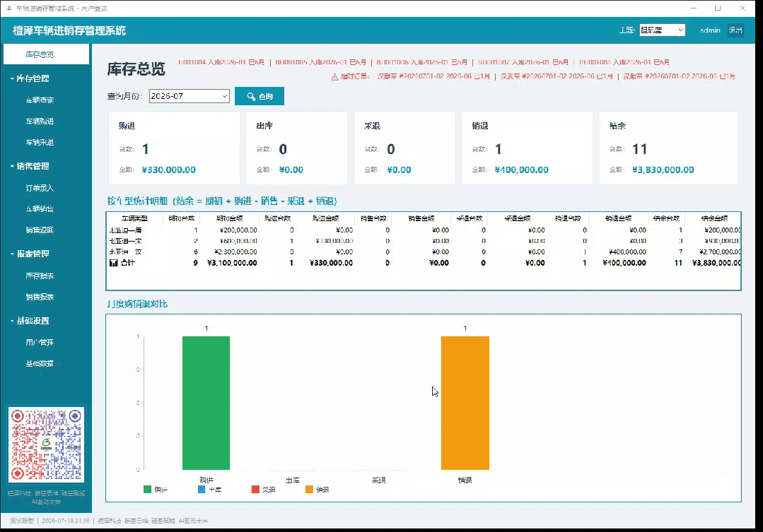Click the green 购进 legend swatch

[148, 489]
